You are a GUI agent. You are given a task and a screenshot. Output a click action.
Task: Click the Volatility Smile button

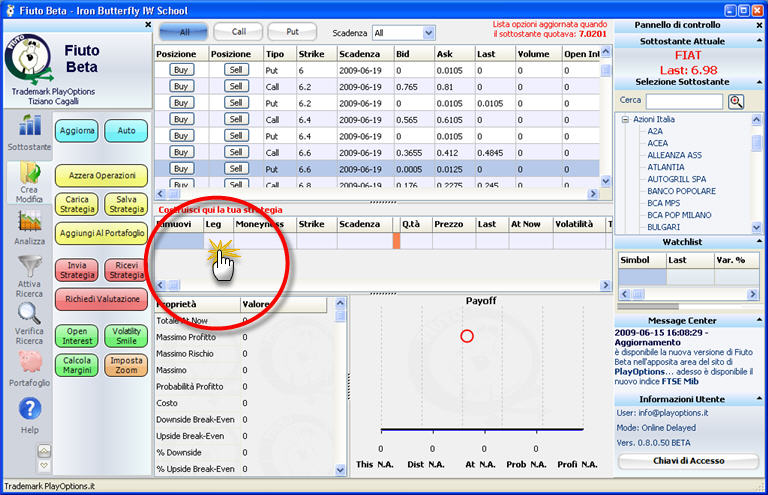(126, 336)
